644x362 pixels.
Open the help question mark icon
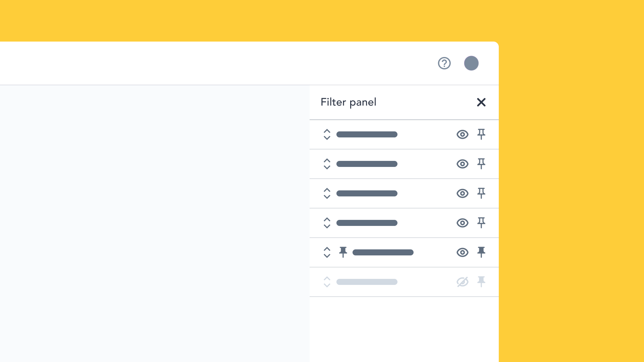[x=444, y=63]
